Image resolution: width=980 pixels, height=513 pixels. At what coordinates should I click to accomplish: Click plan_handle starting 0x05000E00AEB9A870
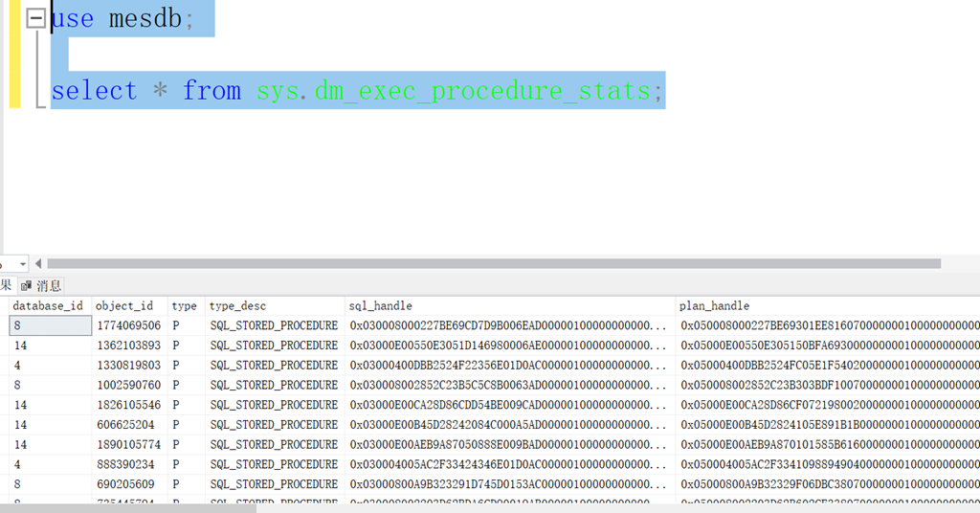click(x=828, y=445)
